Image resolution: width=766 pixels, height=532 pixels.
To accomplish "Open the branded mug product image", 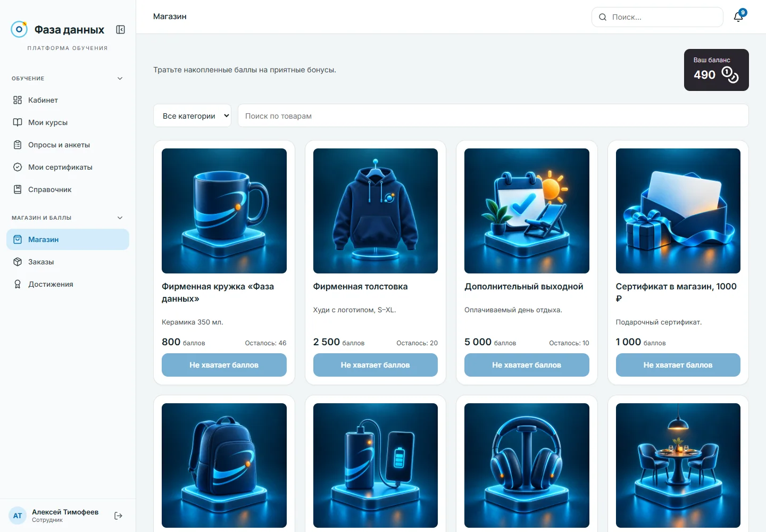I will click(224, 211).
